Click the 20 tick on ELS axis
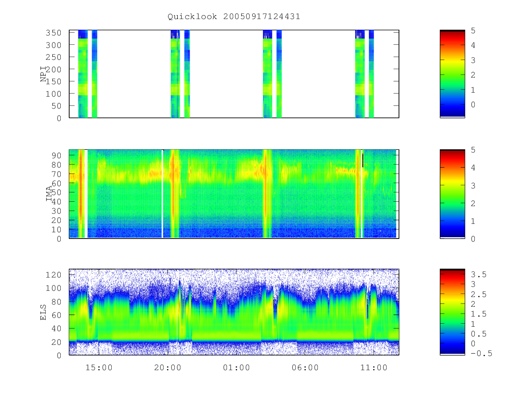This screenshot has height=399, width=532. (x=57, y=342)
